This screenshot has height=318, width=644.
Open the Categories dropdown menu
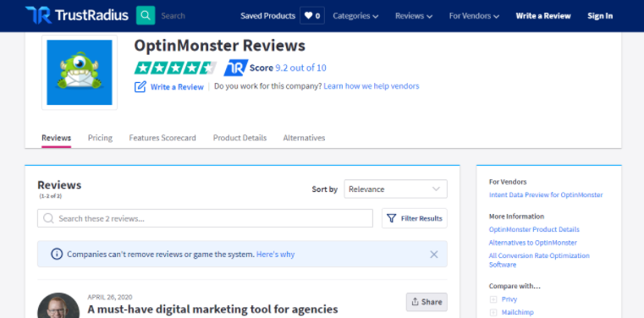(355, 16)
